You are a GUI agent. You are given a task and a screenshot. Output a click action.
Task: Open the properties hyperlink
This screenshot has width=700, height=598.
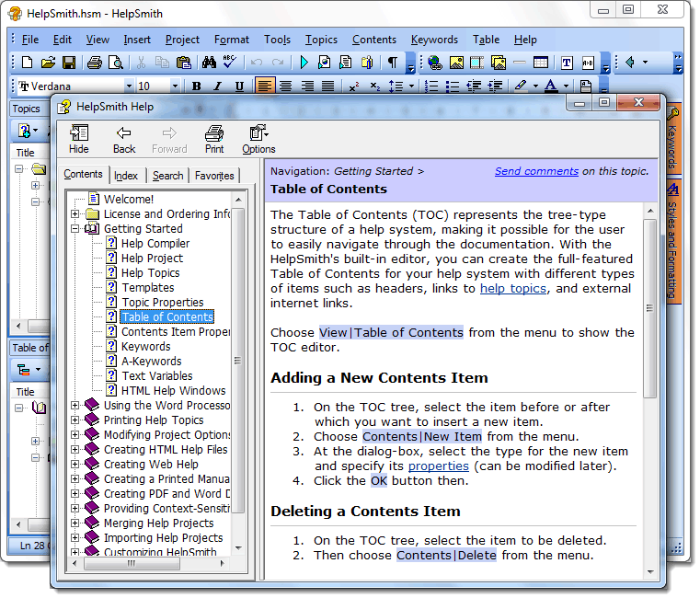click(x=439, y=466)
